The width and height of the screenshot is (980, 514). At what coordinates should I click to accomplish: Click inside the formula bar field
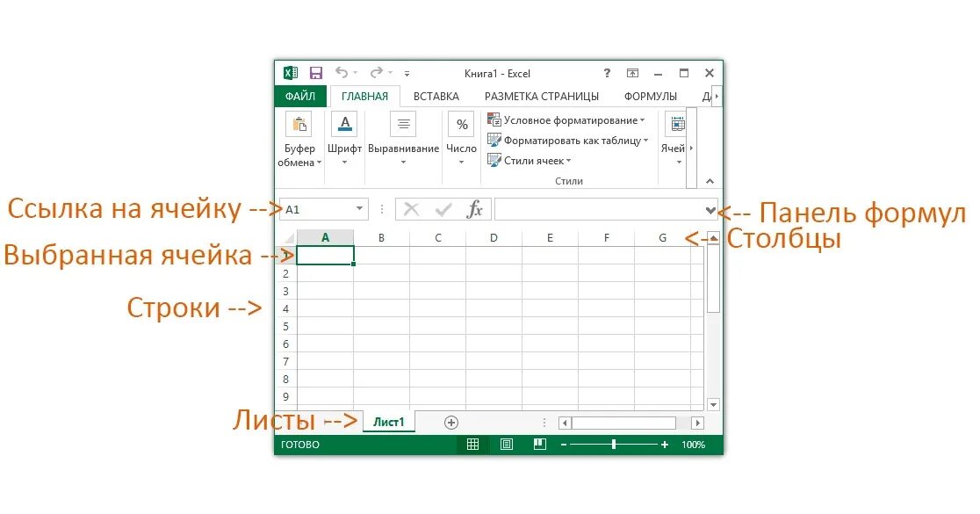pos(599,209)
